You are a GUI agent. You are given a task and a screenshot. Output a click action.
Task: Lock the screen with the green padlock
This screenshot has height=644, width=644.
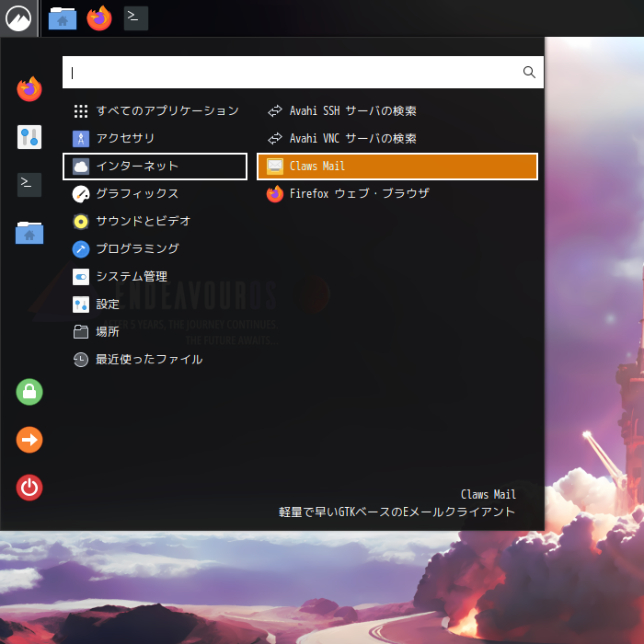[29, 392]
